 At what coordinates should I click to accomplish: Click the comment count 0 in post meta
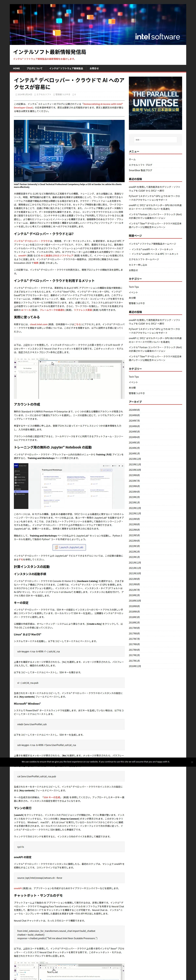(x=75, y=94)
